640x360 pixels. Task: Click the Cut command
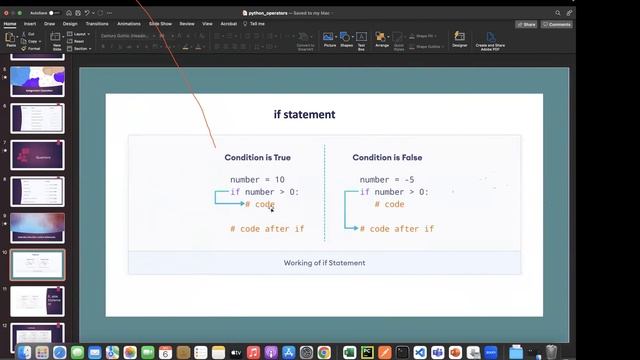[x=28, y=34]
